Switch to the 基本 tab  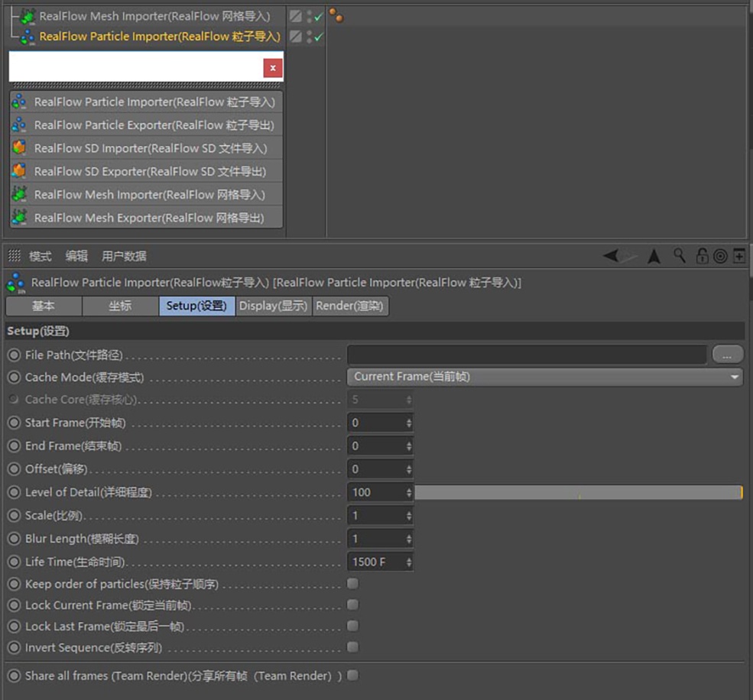pyautogui.click(x=44, y=306)
